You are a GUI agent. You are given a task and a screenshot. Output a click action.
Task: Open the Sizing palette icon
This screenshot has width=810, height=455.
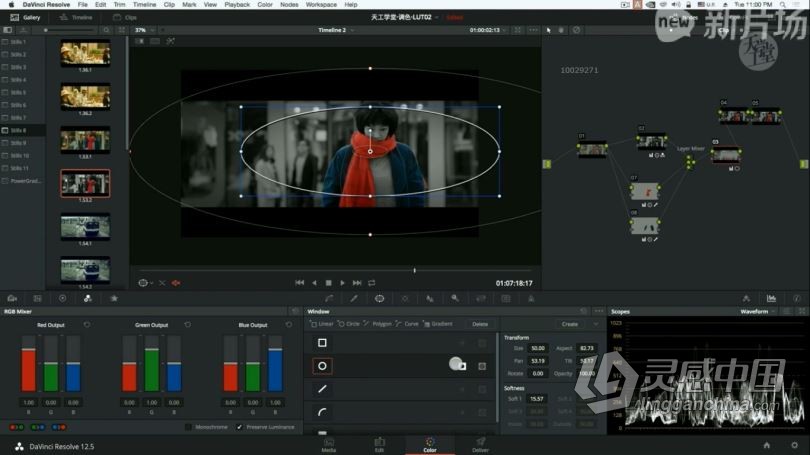[481, 299]
